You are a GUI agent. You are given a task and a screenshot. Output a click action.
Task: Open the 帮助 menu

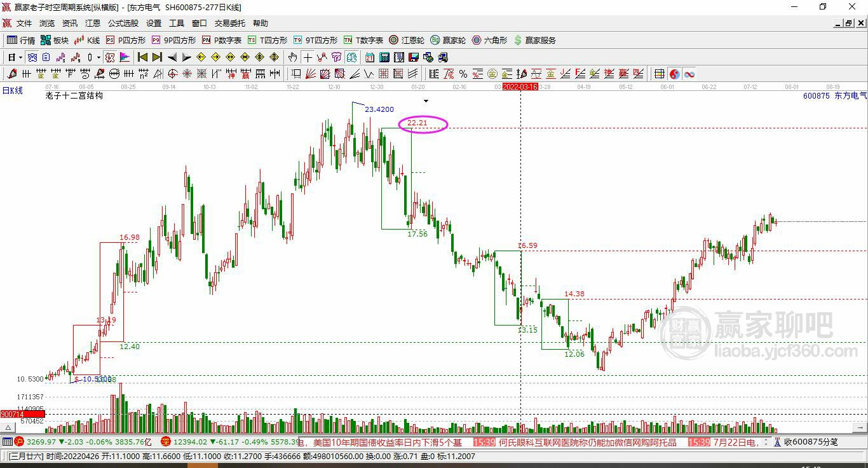click(261, 24)
